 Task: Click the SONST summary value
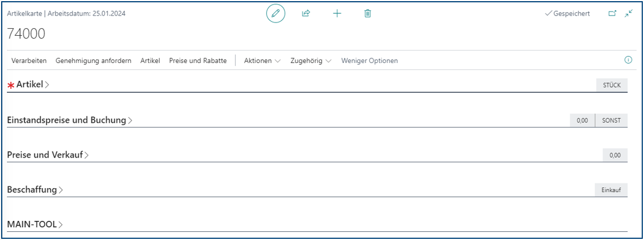[612, 120]
